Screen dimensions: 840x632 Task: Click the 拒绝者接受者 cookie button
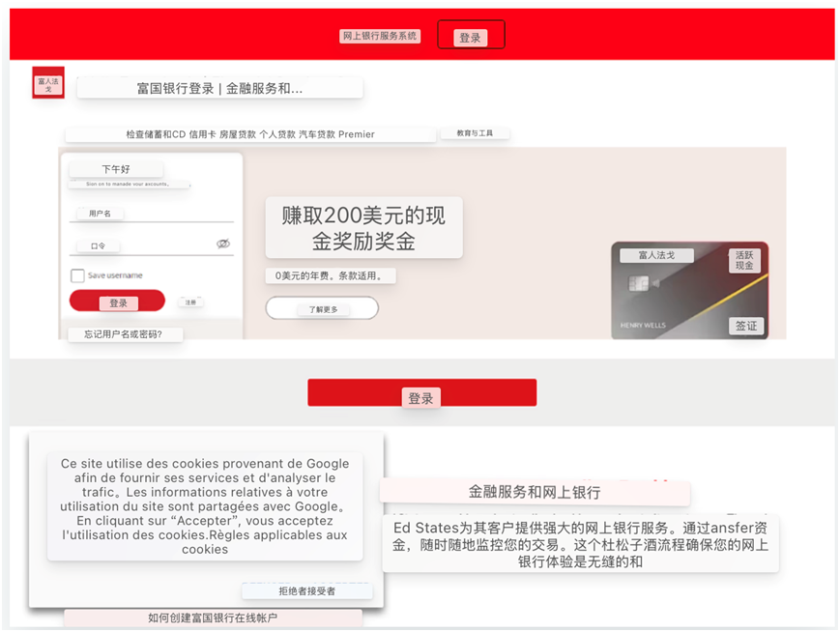coord(307,590)
